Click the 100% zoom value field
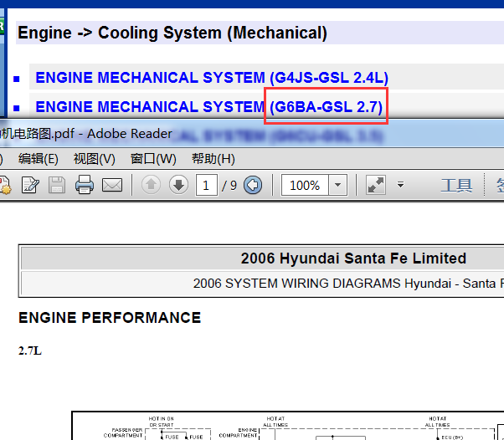This screenshot has width=504, height=440. click(x=305, y=185)
